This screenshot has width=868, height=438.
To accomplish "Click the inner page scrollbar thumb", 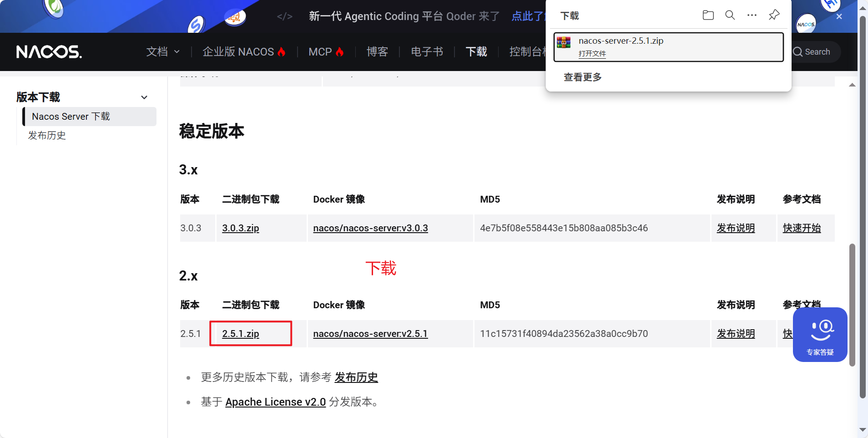I will tap(852, 305).
